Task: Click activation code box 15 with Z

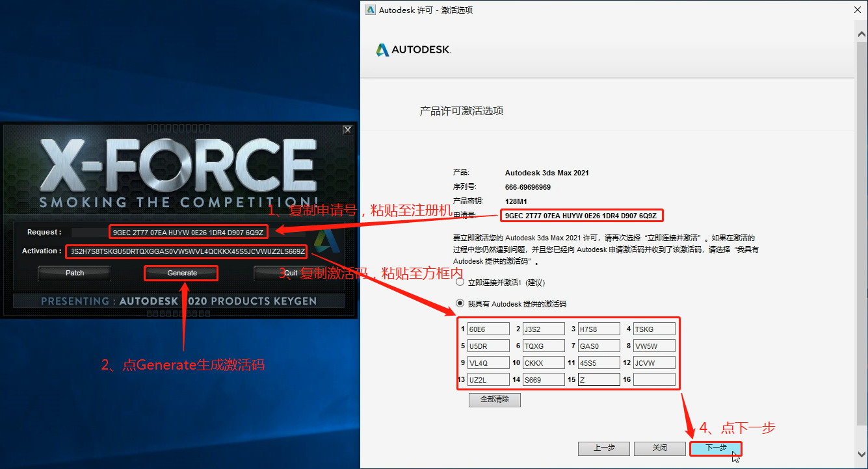Action: point(599,380)
